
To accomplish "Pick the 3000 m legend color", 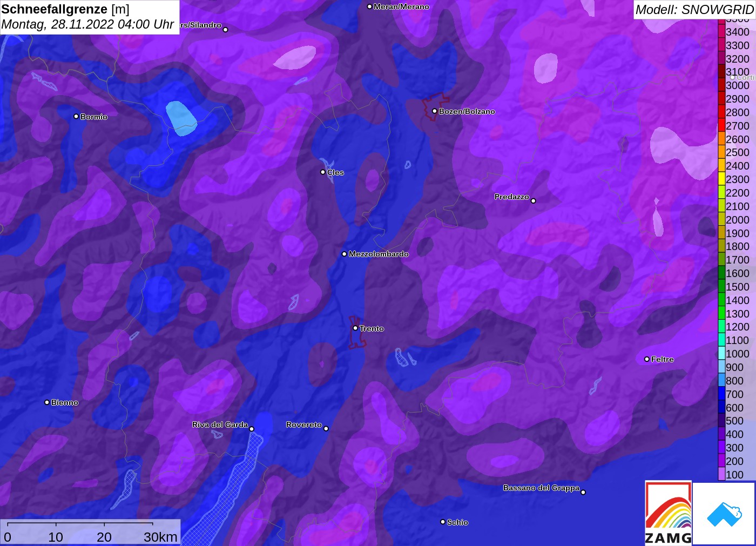I will point(721,85).
